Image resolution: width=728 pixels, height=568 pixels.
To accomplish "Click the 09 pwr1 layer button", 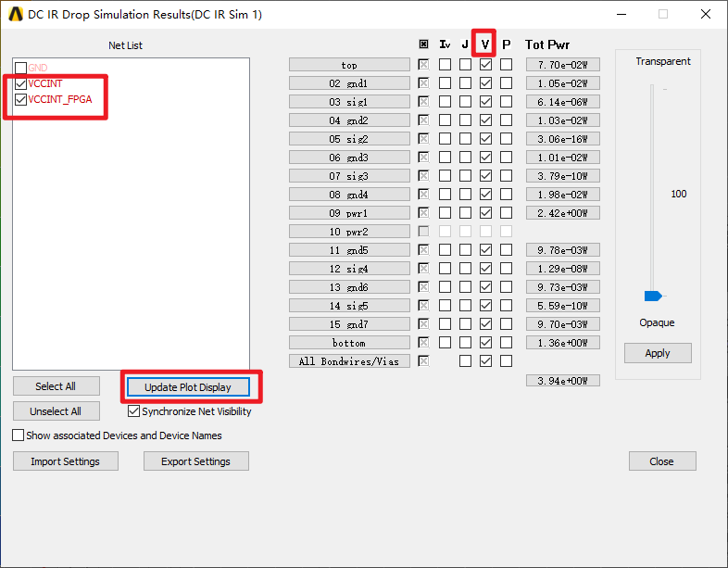I will [349, 213].
